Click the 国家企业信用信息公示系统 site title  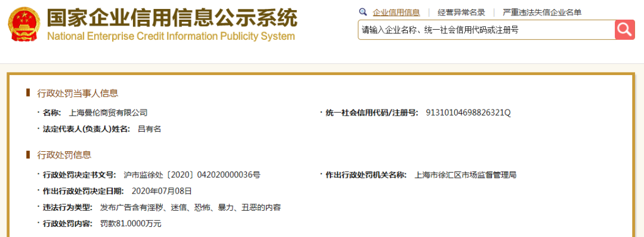pyautogui.click(x=172, y=17)
